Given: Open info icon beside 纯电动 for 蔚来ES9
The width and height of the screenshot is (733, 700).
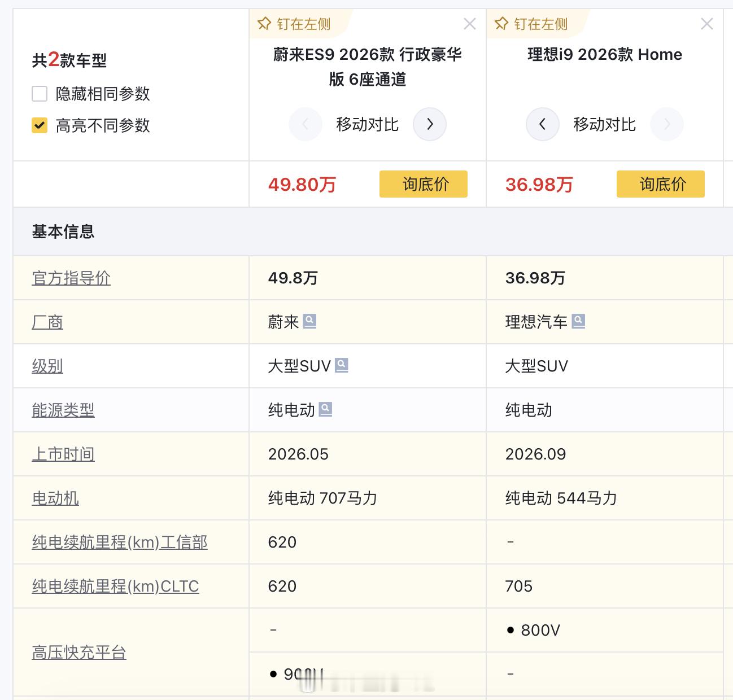Looking at the screenshot, I should [x=325, y=409].
